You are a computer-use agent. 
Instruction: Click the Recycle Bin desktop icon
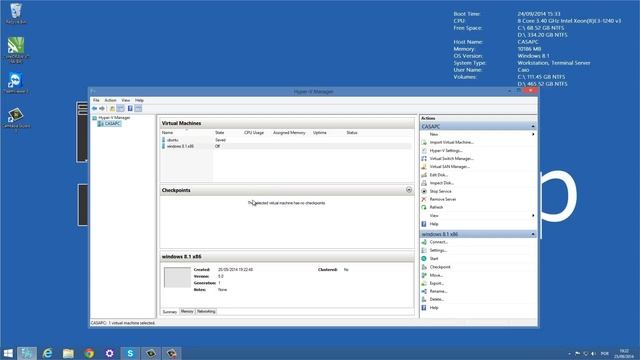16,13
